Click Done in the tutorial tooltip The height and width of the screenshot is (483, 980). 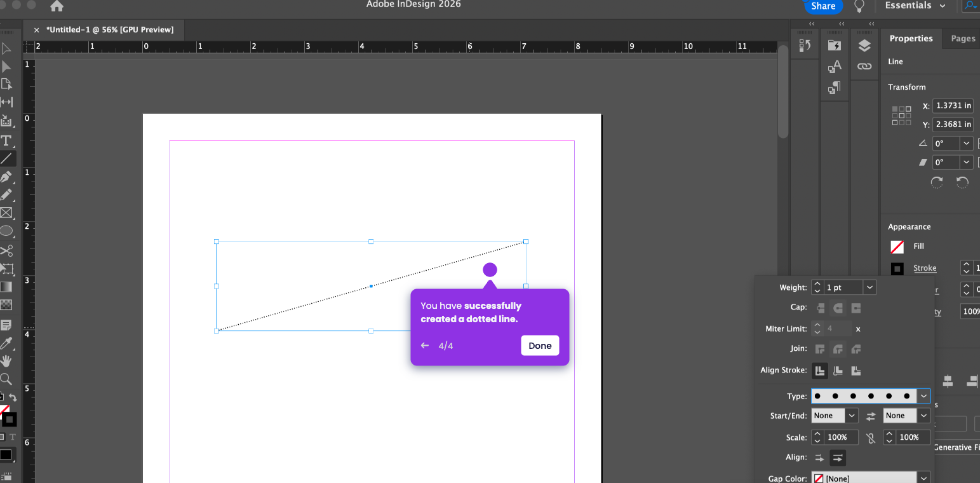coord(540,346)
